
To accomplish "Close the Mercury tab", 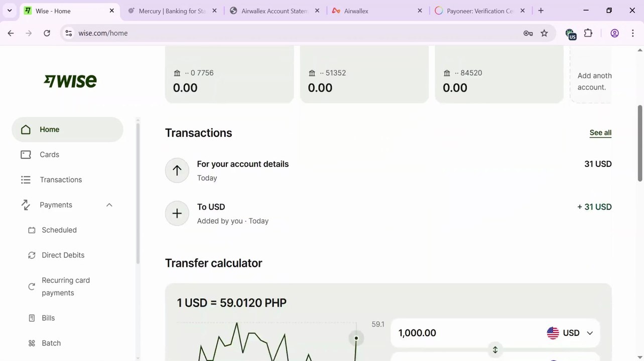I will tap(214, 11).
